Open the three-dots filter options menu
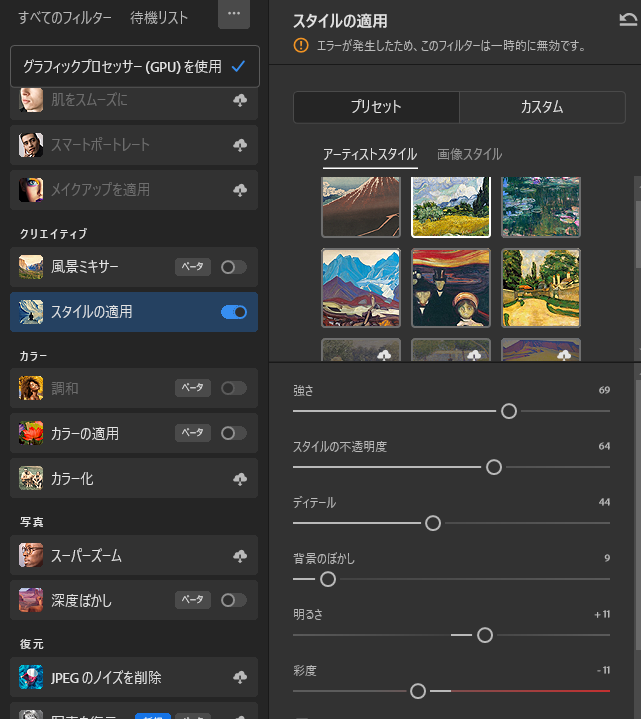Image resolution: width=641 pixels, height=719 pixels. click(234, 14)
